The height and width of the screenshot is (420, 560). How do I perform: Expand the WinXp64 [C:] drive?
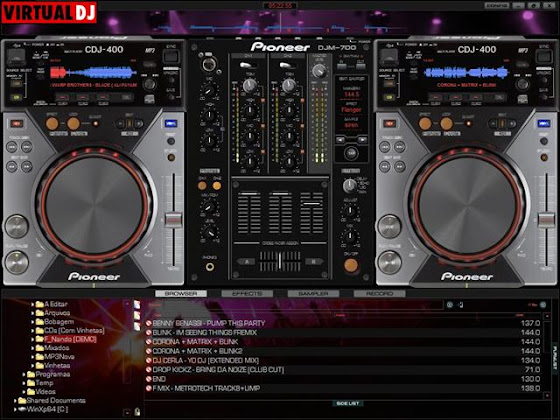click(15, 409)
